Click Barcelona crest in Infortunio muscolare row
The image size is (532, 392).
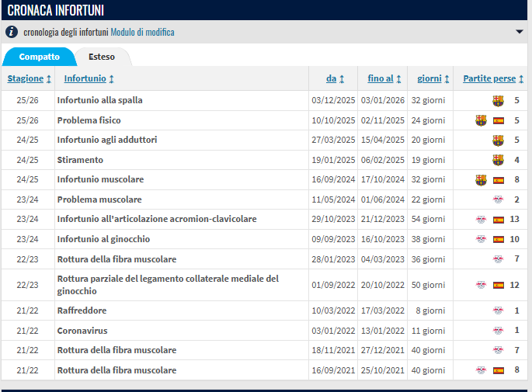[x=481, y=180]
